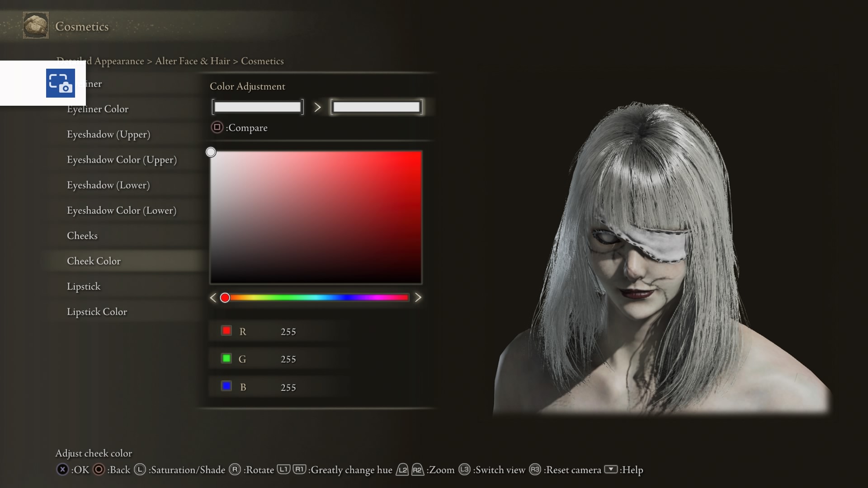Select the Lipstick Color menu item

pos(97,312)
